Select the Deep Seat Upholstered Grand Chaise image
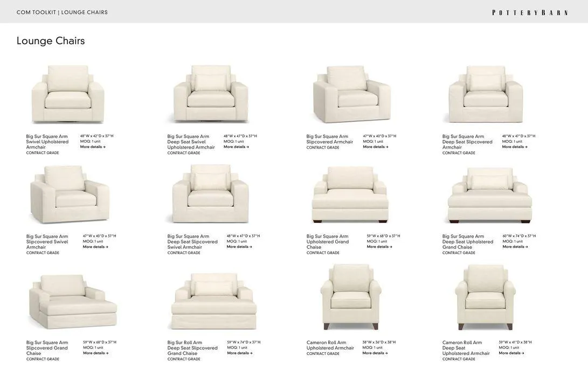The width and height of the screenshot is (588, 377). tap(490, 195)
